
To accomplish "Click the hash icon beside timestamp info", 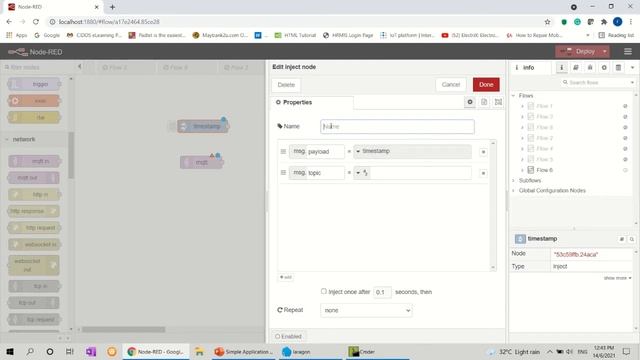I will (622, 239).
